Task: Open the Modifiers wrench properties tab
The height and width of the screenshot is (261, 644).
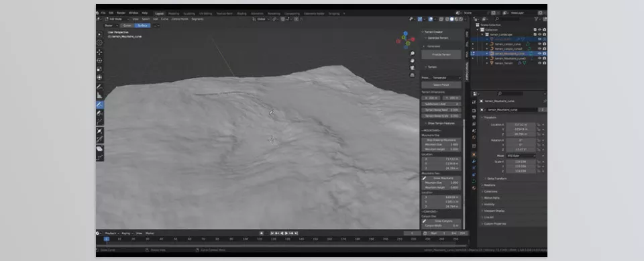Action: point(474,162)
